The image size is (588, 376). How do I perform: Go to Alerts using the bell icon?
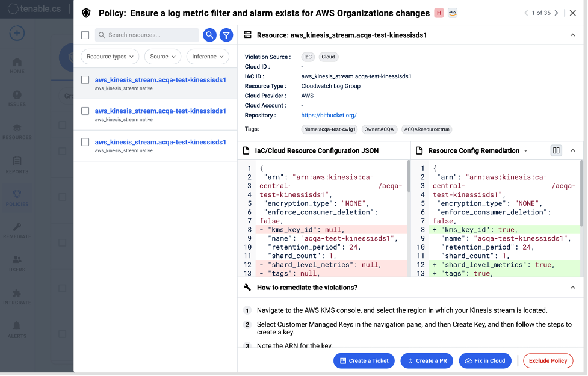point(17,326)
